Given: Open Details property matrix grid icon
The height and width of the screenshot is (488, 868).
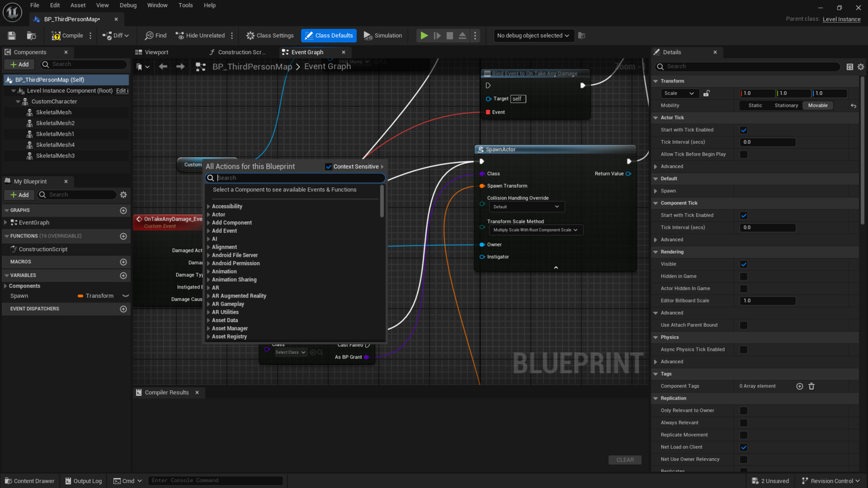Looking at the screenshot, I should tap(850, 67).
